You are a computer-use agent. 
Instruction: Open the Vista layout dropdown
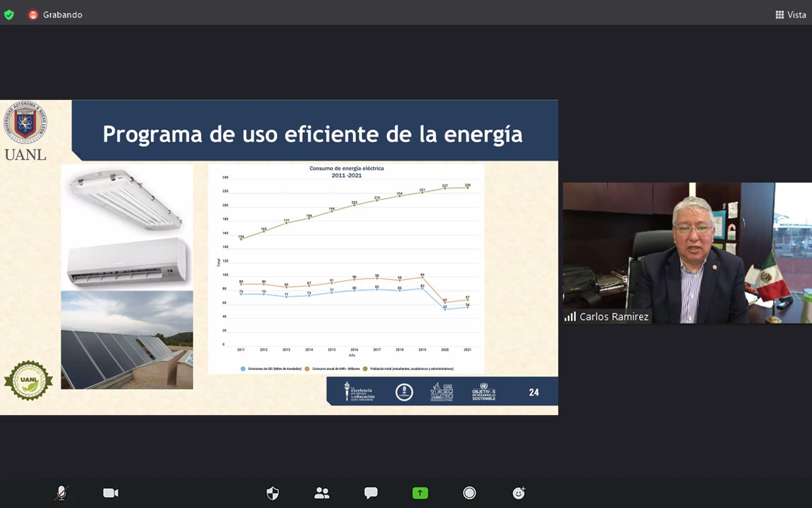[791, 15]
